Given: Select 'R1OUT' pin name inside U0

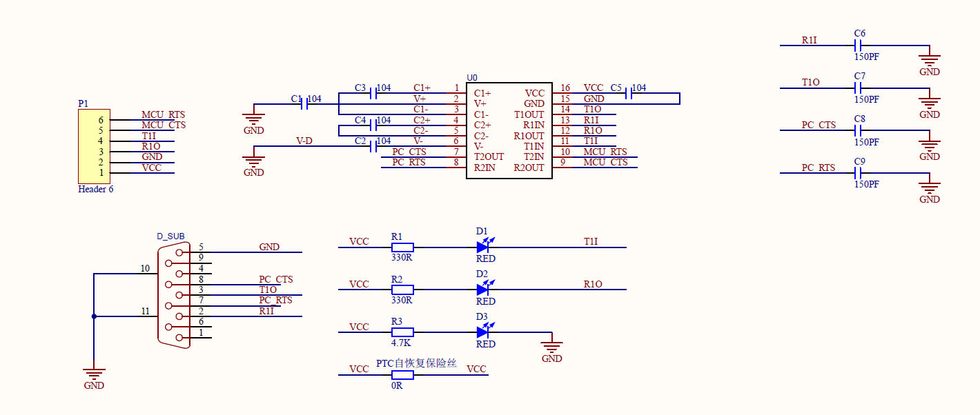Looking at the screenshot, I should (x=529, y=136).
